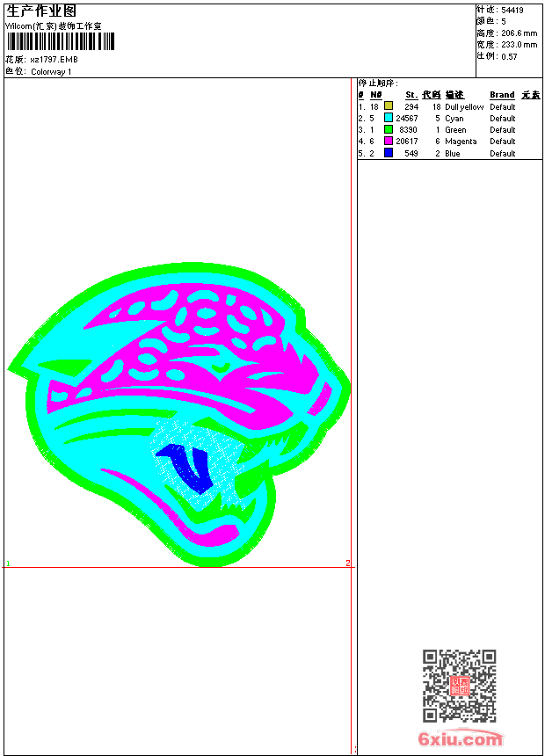This screenshot has height=756, width=545.
Task: Click the 停止顺序 stop sequence heading
Action: [x=378, y=84]
